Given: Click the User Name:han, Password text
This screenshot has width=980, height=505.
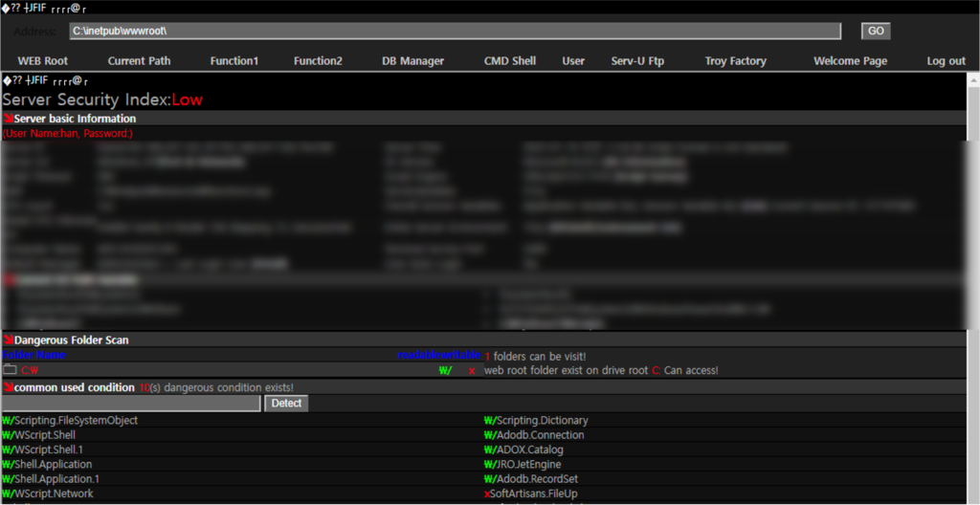Looking at the screenshot, I should [68, 133].
